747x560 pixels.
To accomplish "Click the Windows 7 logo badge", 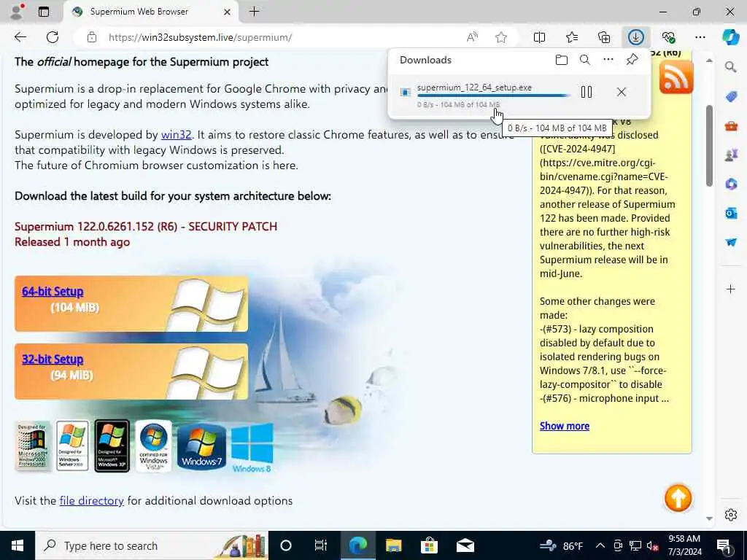I will [201, 447].
